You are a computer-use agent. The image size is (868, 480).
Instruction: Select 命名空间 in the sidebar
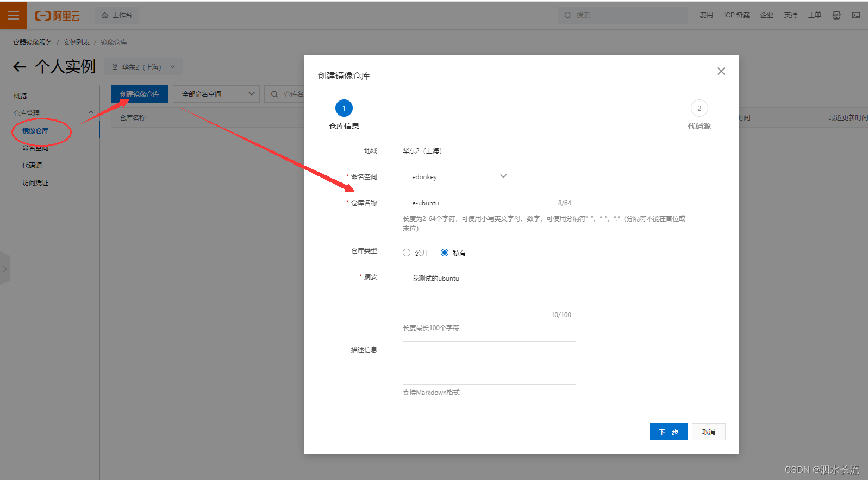click(35, 148)
